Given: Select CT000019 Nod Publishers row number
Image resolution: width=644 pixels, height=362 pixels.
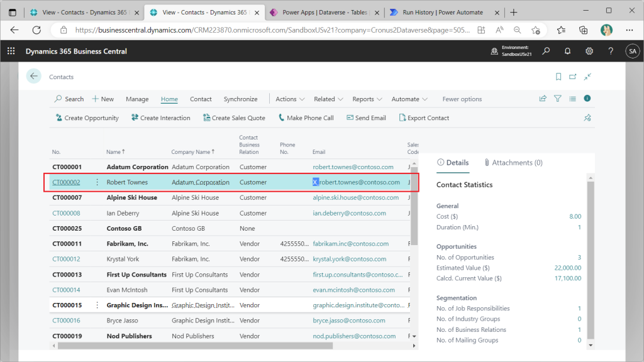Looking at the screenshot, I should click(67, 336).
